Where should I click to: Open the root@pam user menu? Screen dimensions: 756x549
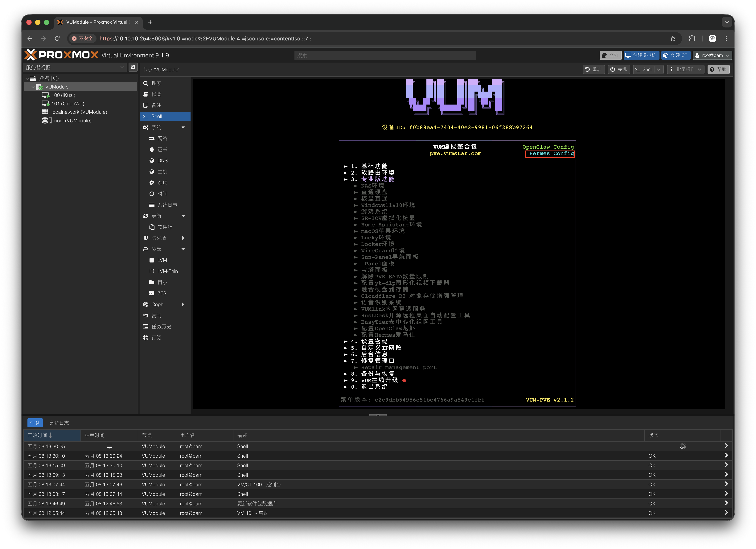pos(712,55)
